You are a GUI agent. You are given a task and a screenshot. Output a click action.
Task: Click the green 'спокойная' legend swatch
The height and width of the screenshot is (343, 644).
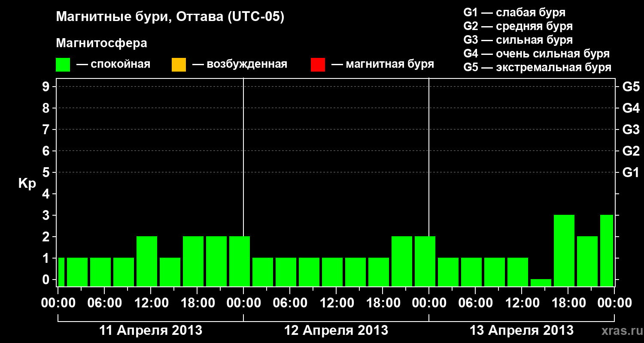coord(63,65)
